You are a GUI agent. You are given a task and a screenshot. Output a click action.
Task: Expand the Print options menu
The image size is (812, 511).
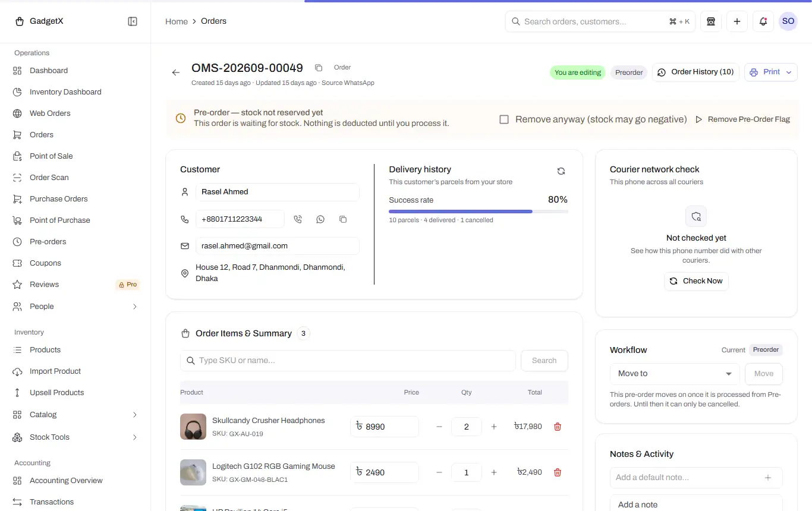[x=789, y=72]
